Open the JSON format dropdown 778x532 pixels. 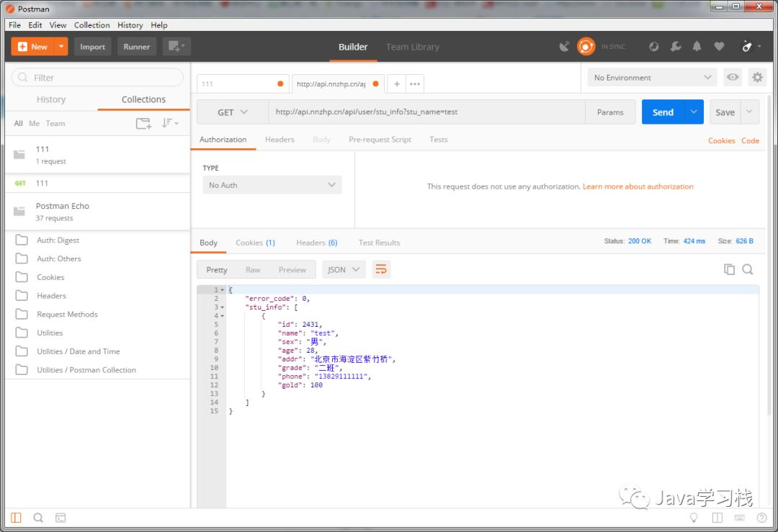pos(344,270)
